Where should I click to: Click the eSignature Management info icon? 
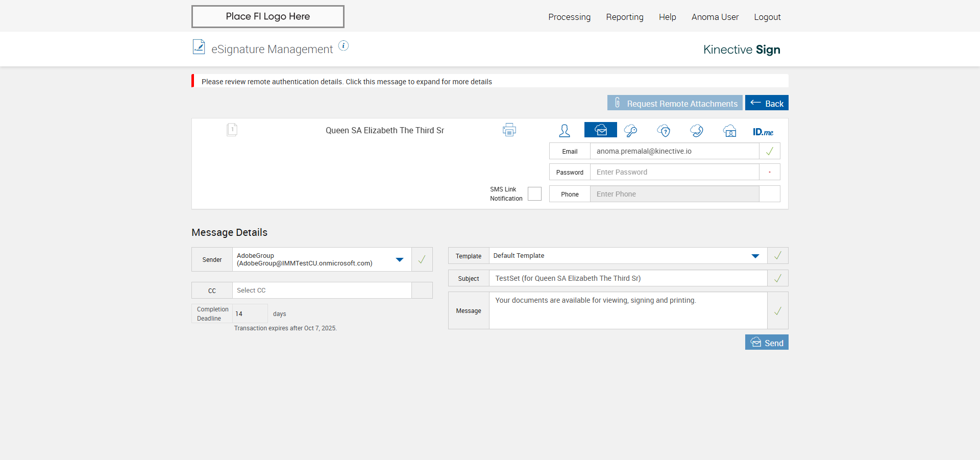pyautogui.click(x=344, y=46)
